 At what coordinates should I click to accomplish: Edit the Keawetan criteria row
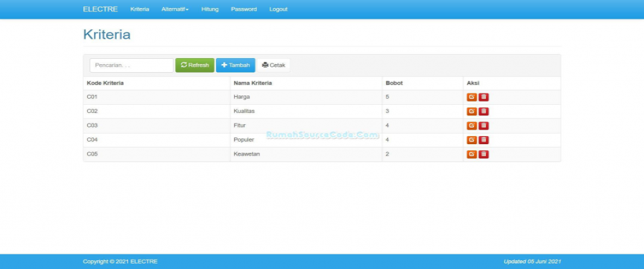[472, 154]
